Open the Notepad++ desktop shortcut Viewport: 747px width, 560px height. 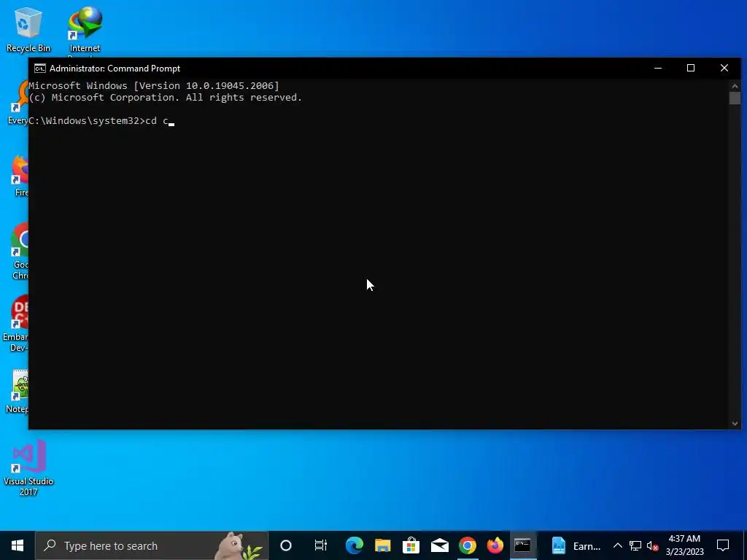[19, 391]
